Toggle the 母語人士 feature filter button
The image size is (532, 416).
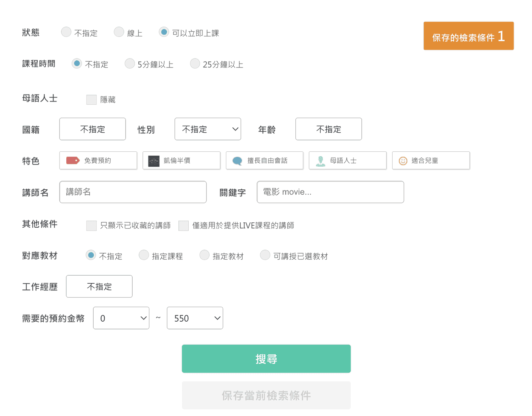[x=348, y=161]
